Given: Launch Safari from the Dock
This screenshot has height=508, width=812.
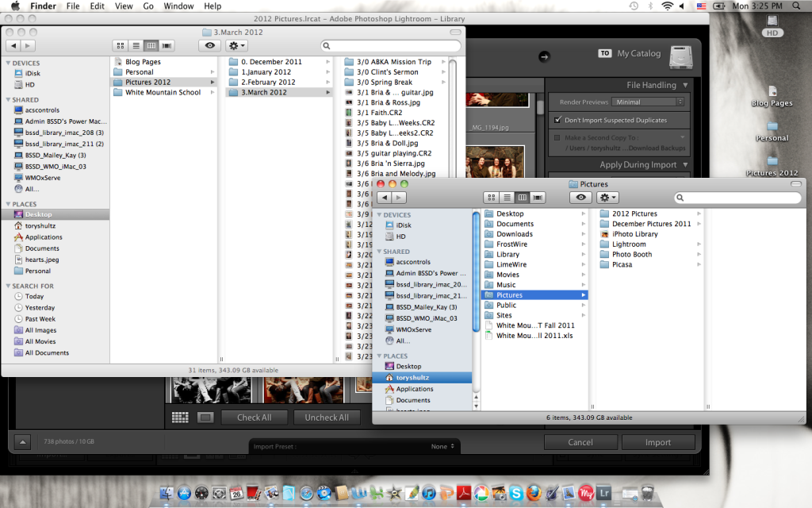Looking at the screenshot, I should (x=307, y=493).
